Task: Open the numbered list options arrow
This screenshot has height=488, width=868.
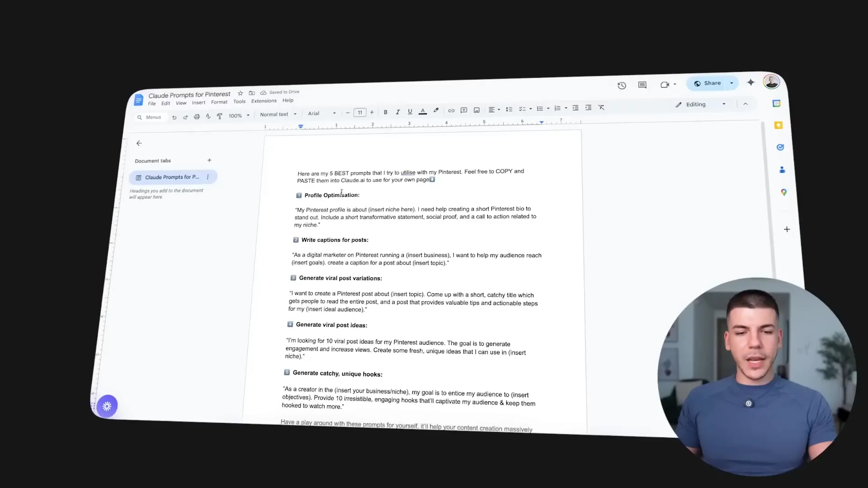Action: click(566, 108)
